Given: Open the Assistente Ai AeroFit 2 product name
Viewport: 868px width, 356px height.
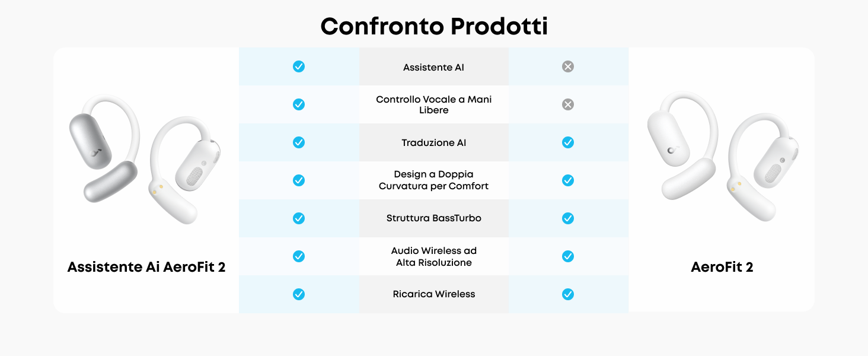Looking at the screenshot, I should click(146, 267).
